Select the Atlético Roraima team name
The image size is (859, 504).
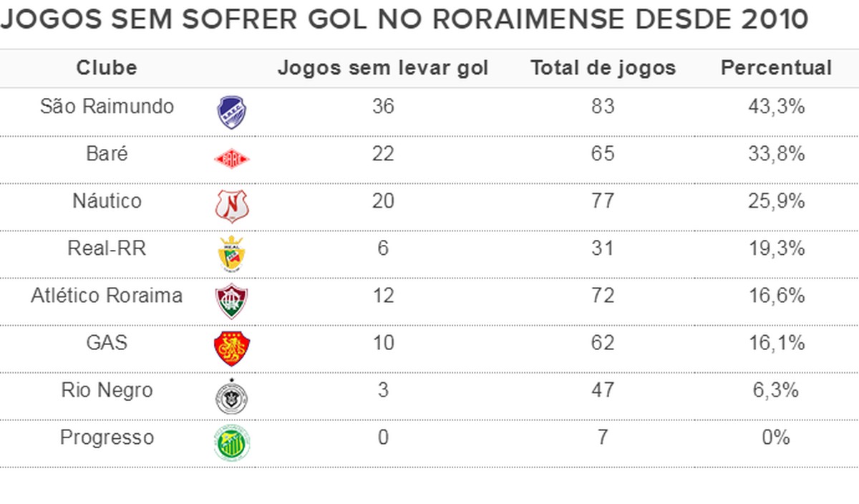point(107,296)
